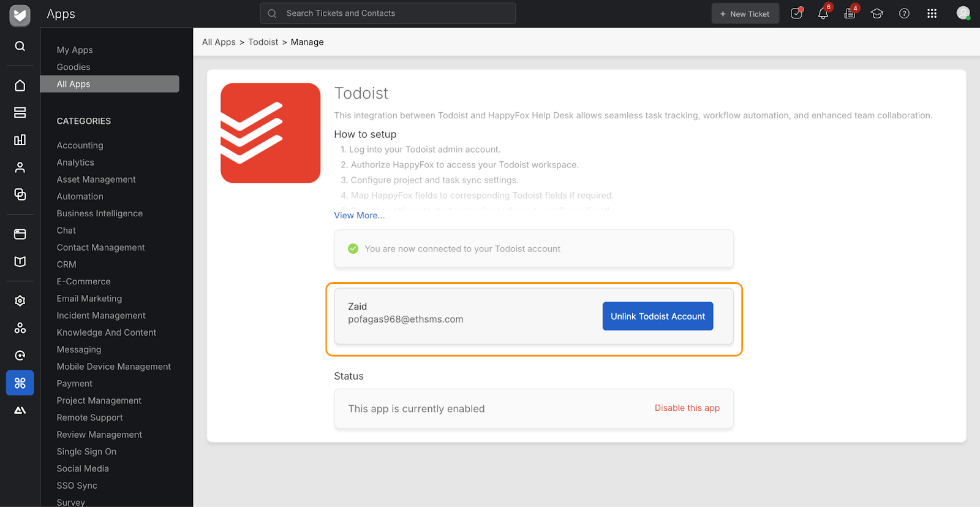Viewport: 980px width, 507px height.
Task: Select the Asset Management category
Action: coord(96,180)
